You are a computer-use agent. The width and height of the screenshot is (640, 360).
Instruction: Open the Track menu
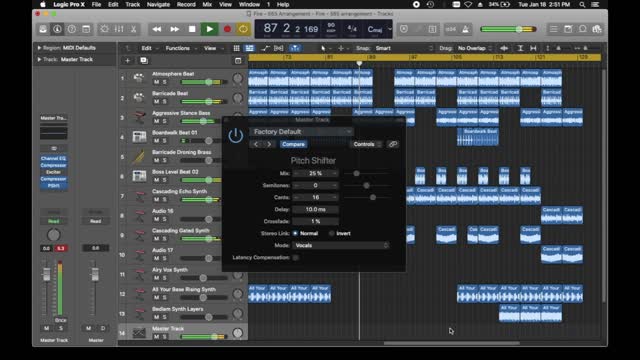(133, 4)
